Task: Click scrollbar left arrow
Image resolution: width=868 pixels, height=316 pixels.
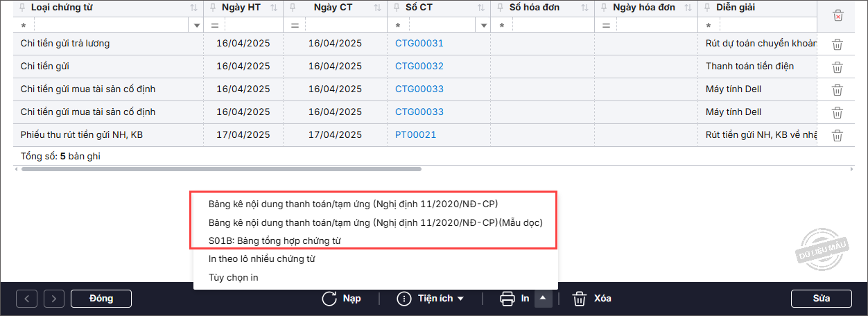Action: (x=17, y=168)
